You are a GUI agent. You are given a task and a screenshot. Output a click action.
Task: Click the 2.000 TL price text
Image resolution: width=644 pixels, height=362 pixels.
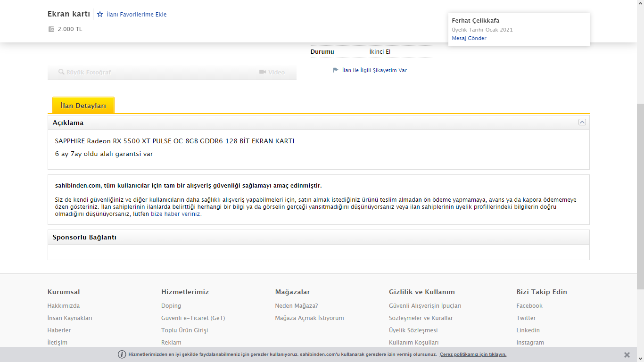70,29
